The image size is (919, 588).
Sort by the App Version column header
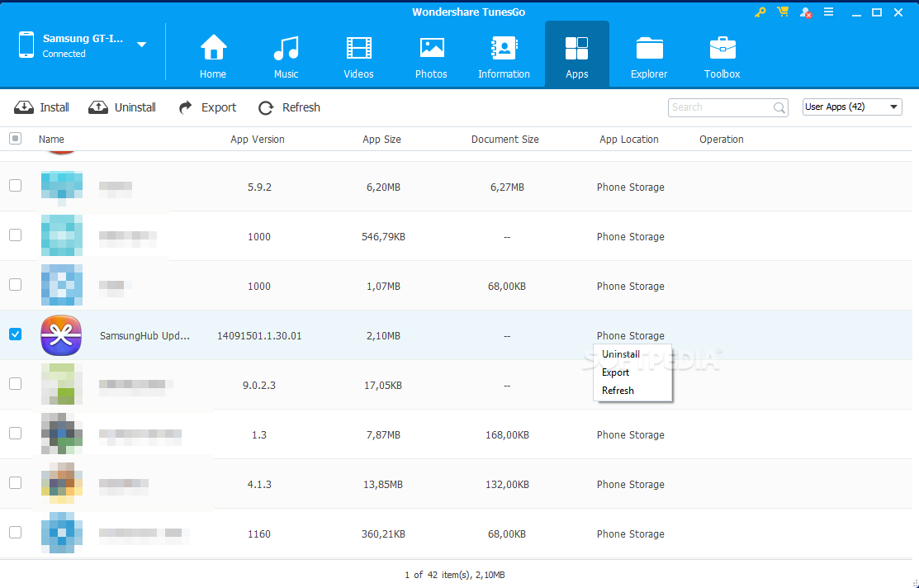[x=258, y=140]
